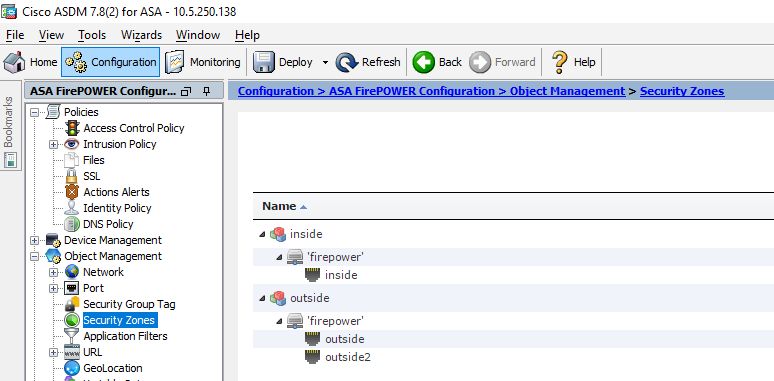Image resolution: width=774 pixels, height=381 pixels.
Task: Expand the Device Management node
Action: point(34,240)
